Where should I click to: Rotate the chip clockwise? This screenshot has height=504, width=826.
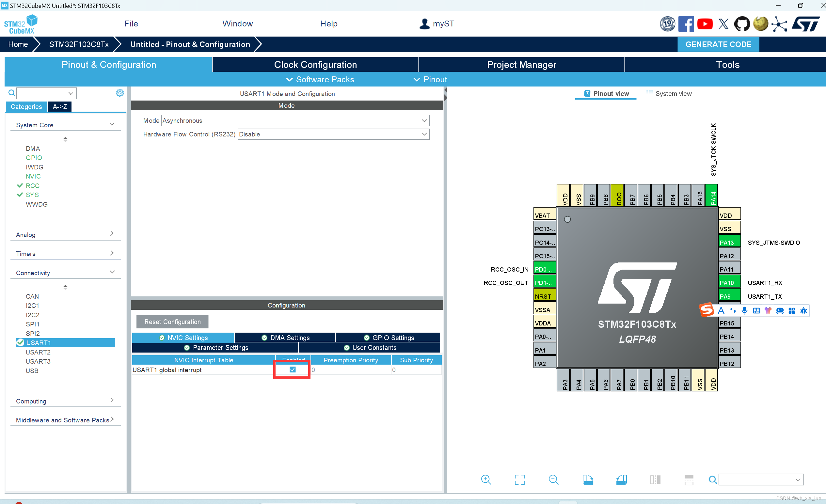[x=587, y=480]
